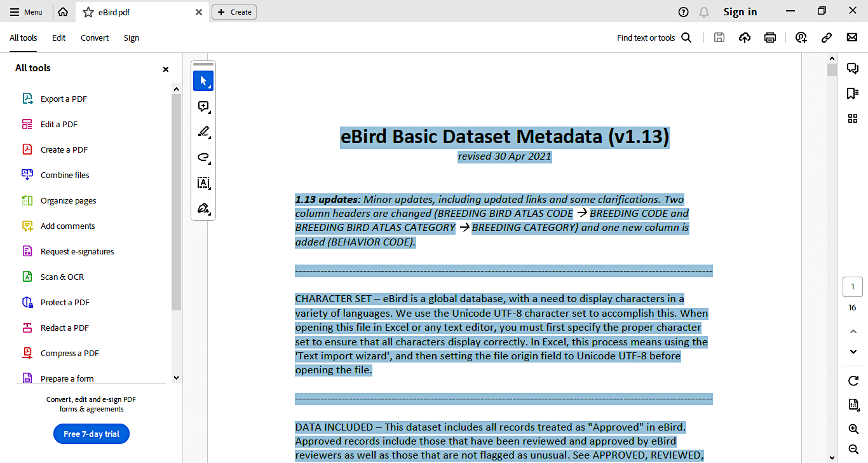Choose the Select arrow tool
The image size is (868, 463).
click(203, 81)
